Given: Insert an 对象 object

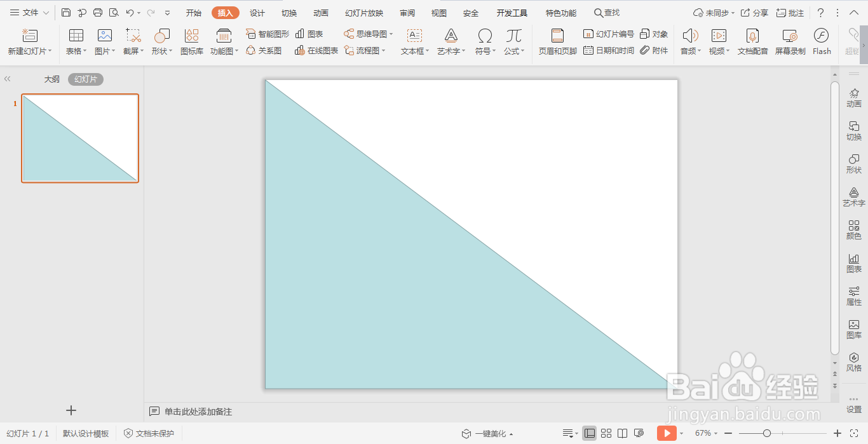Looking at the screenshot, I should pos(654,34).
